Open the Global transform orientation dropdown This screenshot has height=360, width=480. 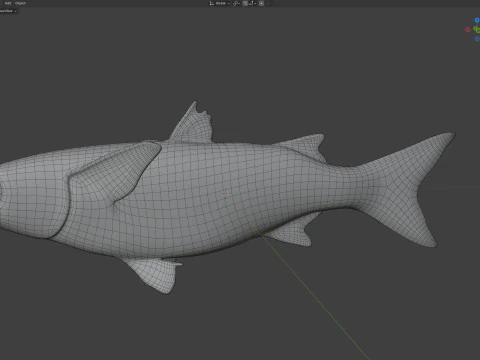(219, 3)
